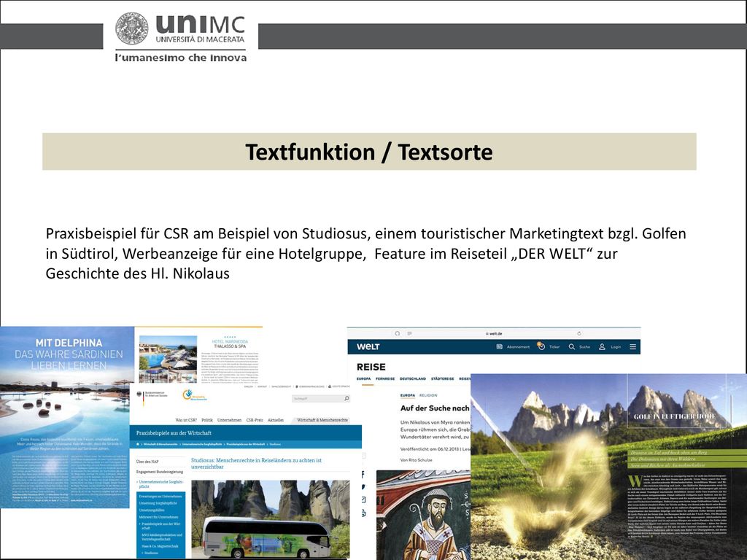Click the Twitter share icon beside the article
The width and height of the screenshot is (747, 560).
pos(363,487)
